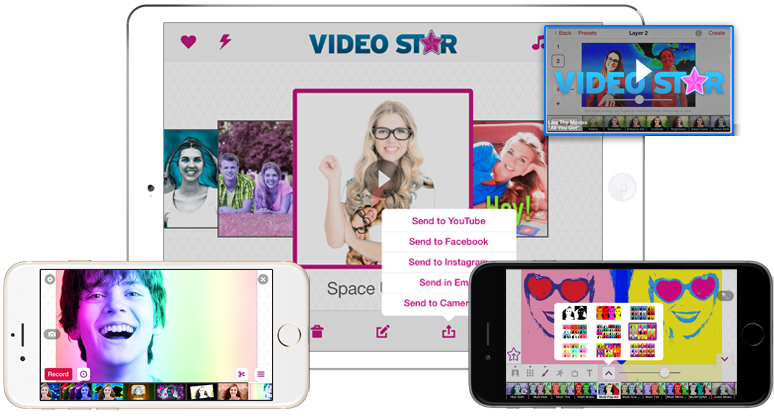Image resolution: width=774 pixels, height=420 pixels.
Task: Tap the down chevron on the black iPhone
Action: (725, 359)
